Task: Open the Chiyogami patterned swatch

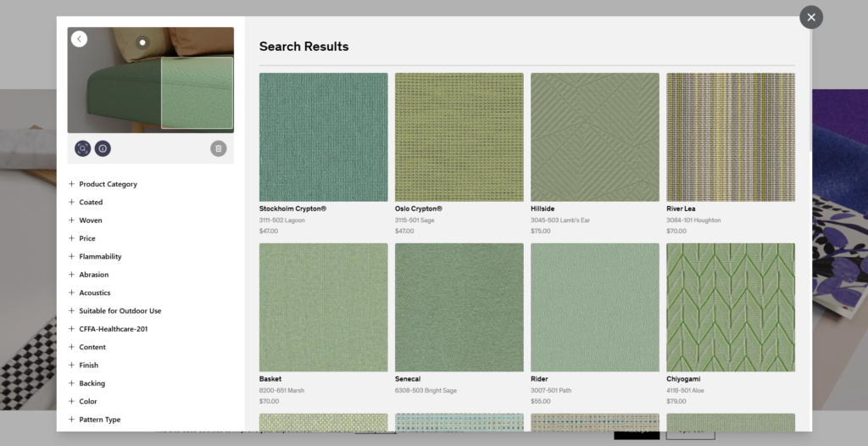Action: [731, 308]
